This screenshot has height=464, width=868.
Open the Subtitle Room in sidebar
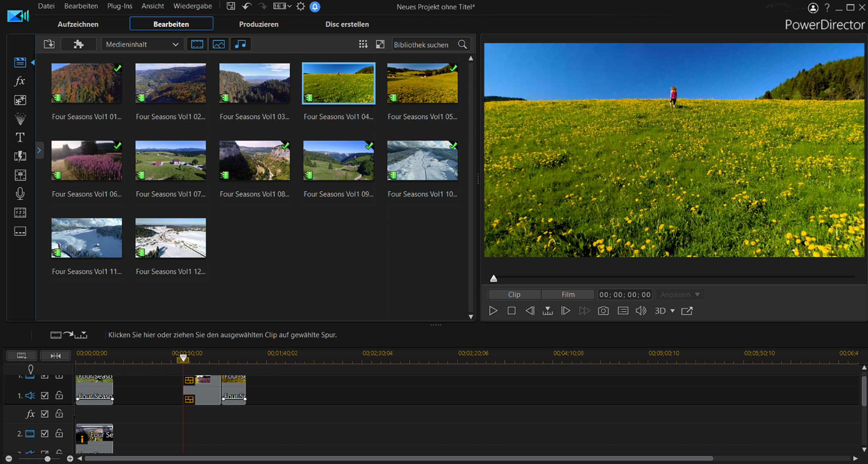(x=20, y=231)
